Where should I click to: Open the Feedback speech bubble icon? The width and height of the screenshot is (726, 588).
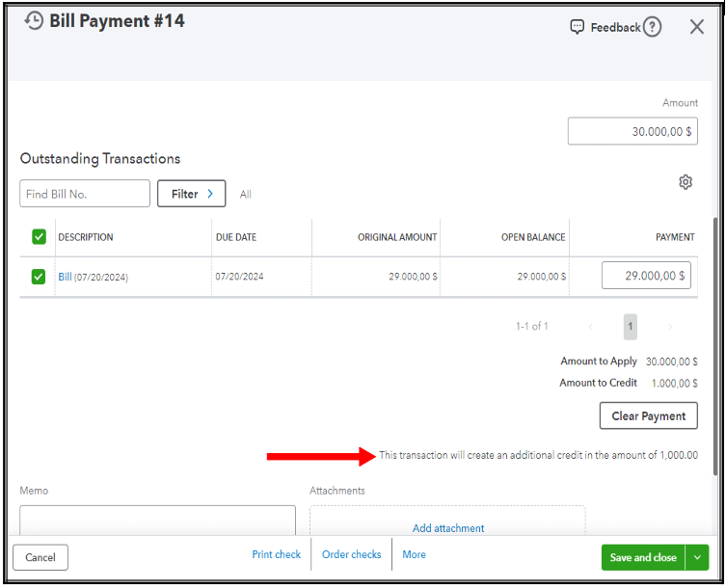point(577,27)
